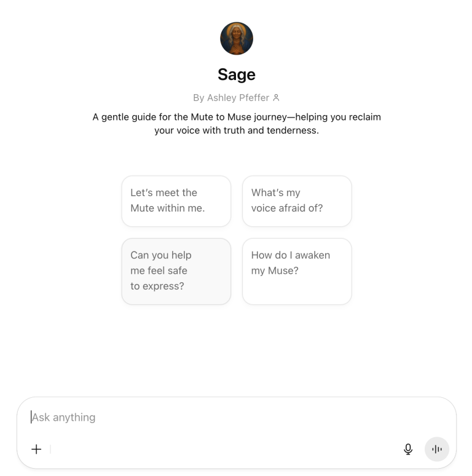Open the "By Ashley Pfeffer" author link
This screenshot has height=476, width=472.
click(231, 98)
